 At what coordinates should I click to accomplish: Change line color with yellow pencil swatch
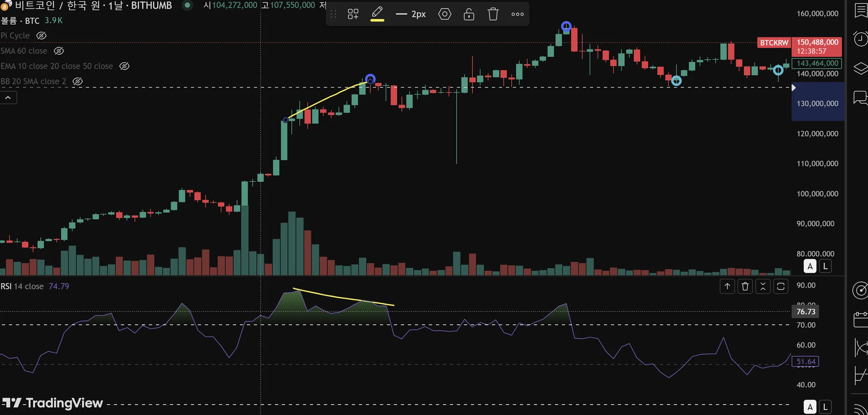click(377, 14)
